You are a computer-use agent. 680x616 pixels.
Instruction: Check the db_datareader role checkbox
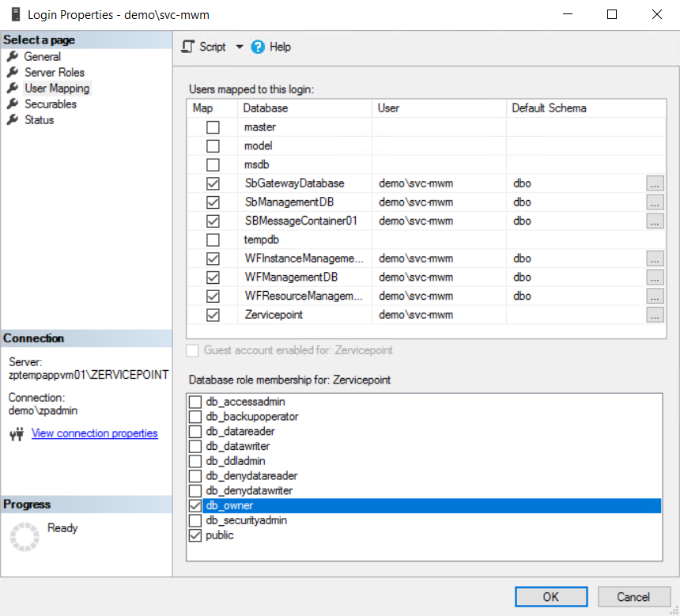tap(195, 432)
